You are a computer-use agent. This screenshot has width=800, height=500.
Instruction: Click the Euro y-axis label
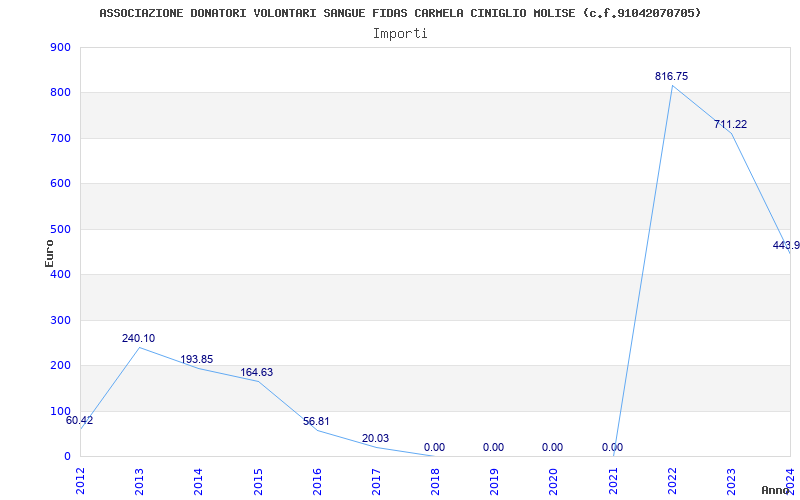49,252
